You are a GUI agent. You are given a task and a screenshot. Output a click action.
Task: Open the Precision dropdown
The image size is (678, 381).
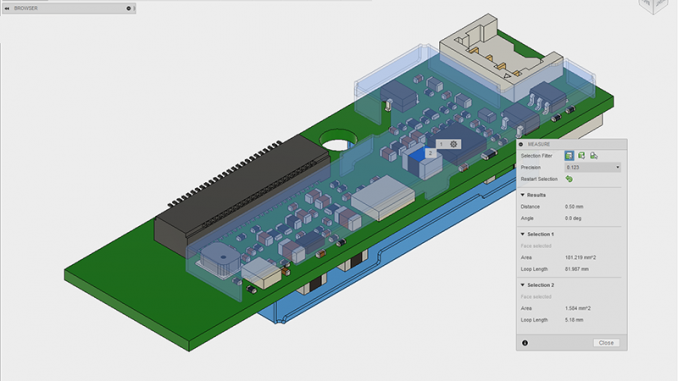[593, 167]
